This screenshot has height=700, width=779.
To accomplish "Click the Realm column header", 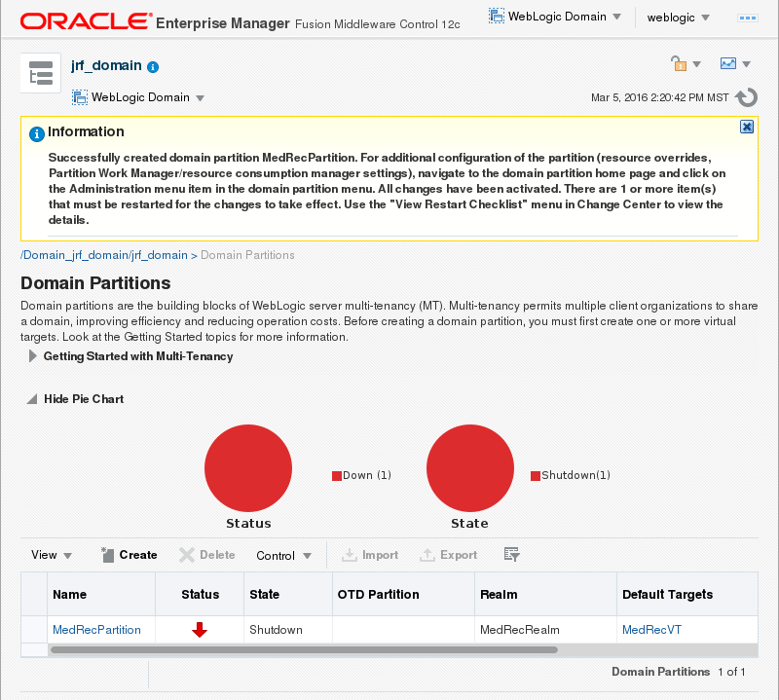I will click(x=545, y=594).
